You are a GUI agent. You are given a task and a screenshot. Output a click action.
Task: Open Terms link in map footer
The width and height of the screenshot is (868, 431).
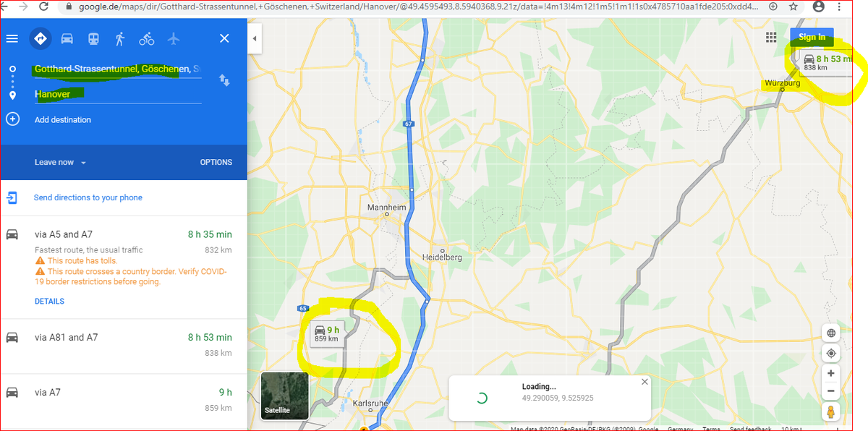coord(711,429)
